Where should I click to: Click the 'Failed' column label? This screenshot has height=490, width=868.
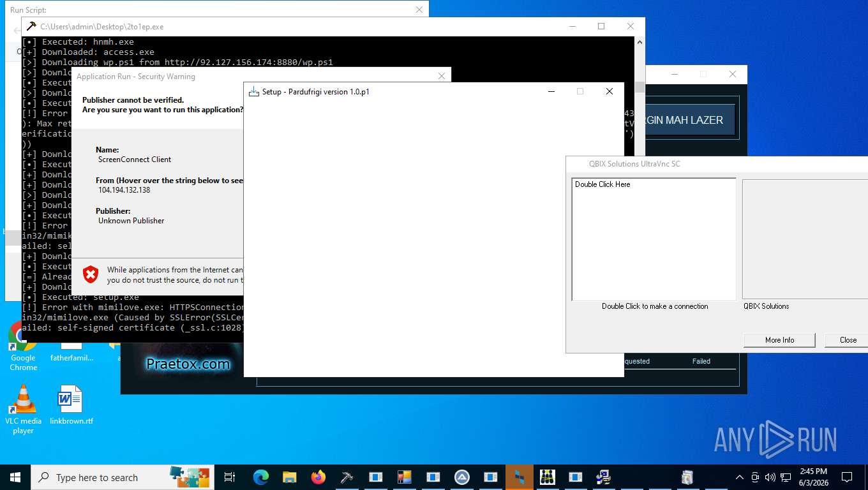[701, 361]
